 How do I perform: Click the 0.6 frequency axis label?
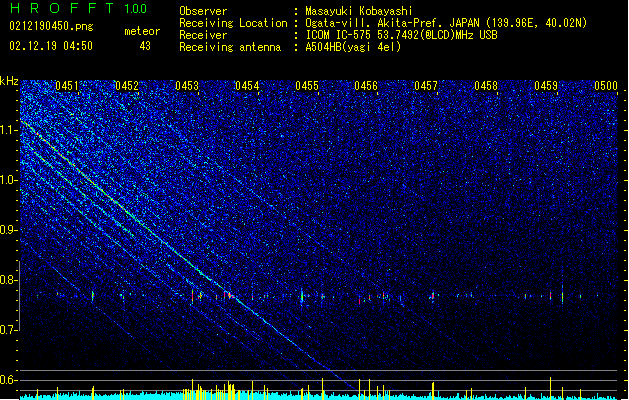pos(9,380)
